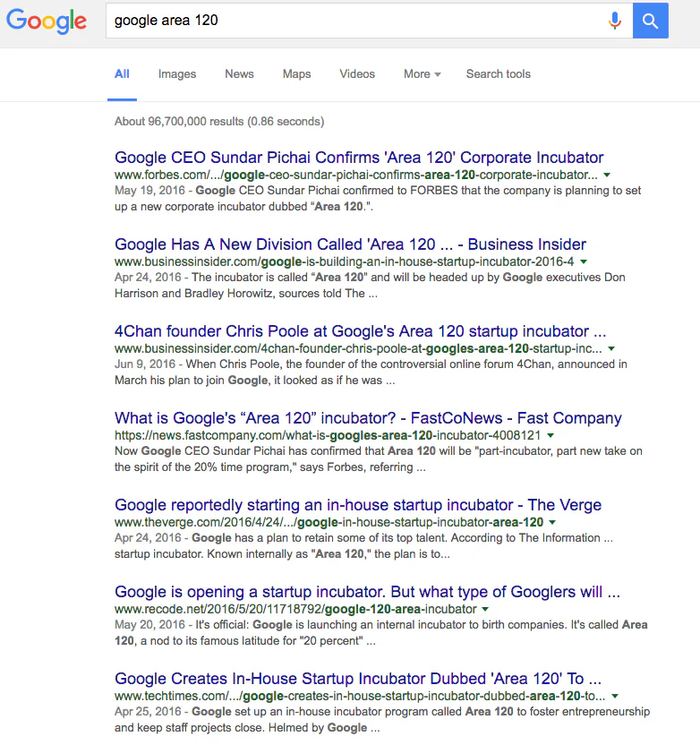This screenshot has height=745, width=700.
Task: Activate voice search microphone icon
Action: (x=615, y=21)
